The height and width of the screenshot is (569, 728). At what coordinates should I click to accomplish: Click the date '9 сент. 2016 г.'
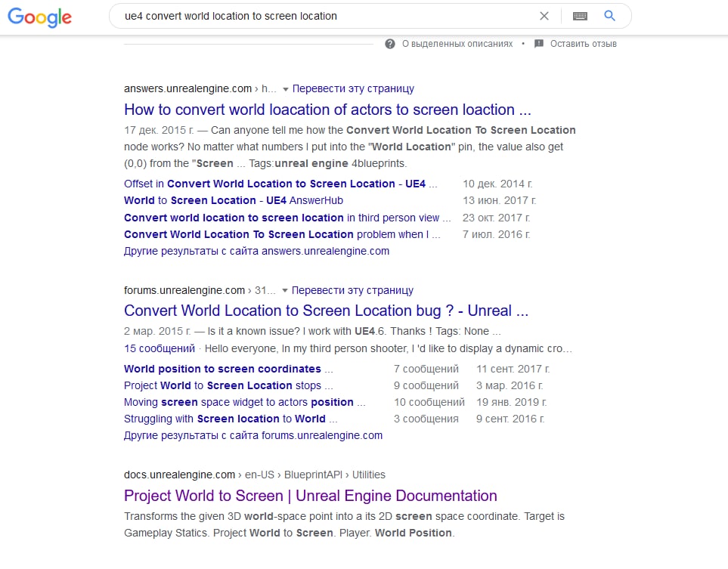click(510, 419)
